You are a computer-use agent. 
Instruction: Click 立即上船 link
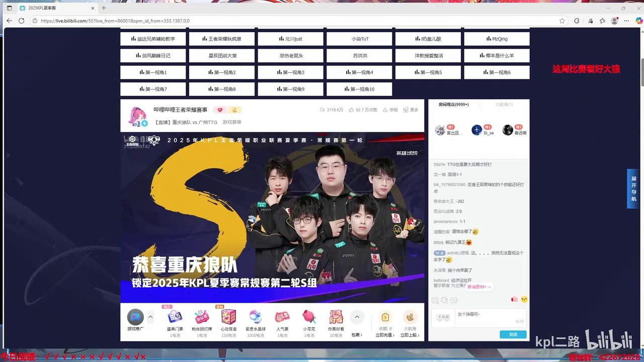tap(410, 335)
